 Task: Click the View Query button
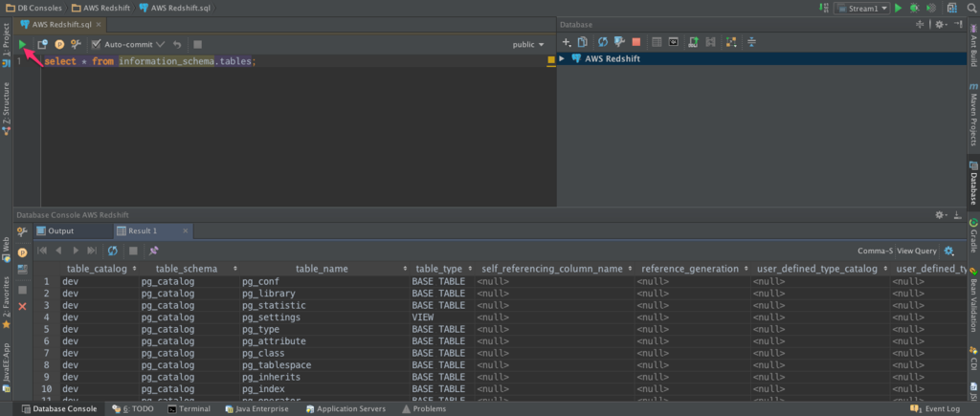[x=917, y=251]
